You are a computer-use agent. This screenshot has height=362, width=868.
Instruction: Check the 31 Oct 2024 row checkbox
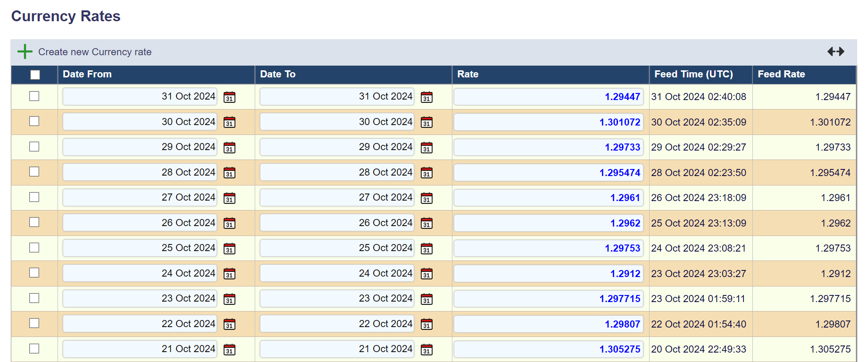coord(34,96)
